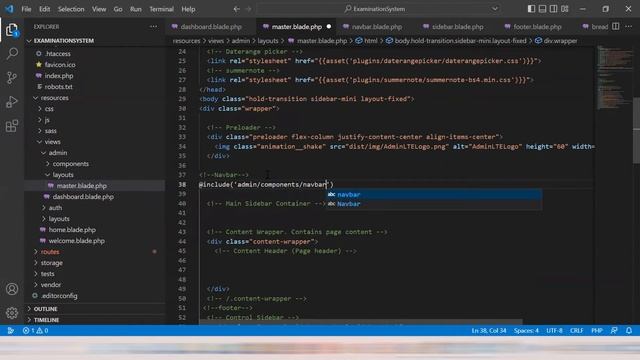This screenshot has height=360, width=640.
Task: Open the View menu
Action: click(x=99, y=9)
